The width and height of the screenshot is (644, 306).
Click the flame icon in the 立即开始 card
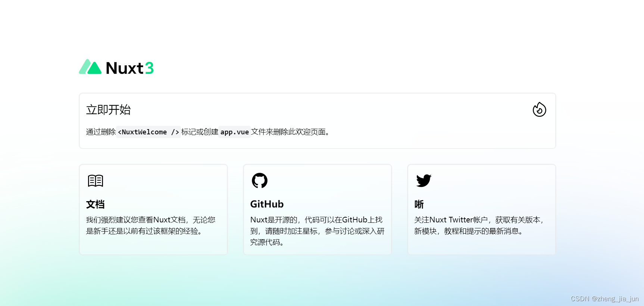(x=539, y=109)
